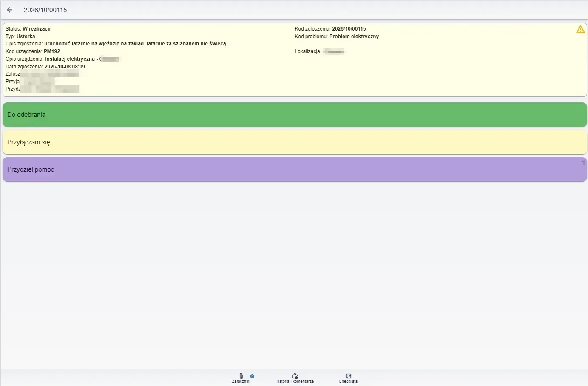This screenshot has height=386, width=588.
Task: Open the Checklista icon
Action: pyautogui.click(x=348, y=376)
